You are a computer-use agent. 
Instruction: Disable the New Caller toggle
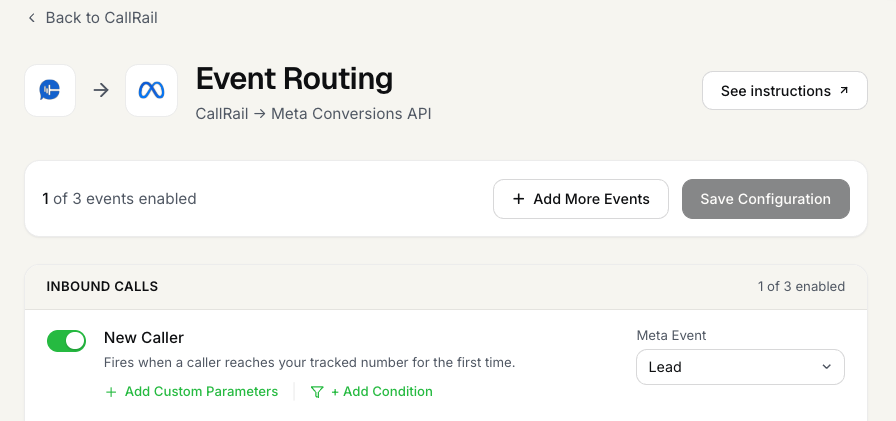pyautogui.click(x=66, y=341)
